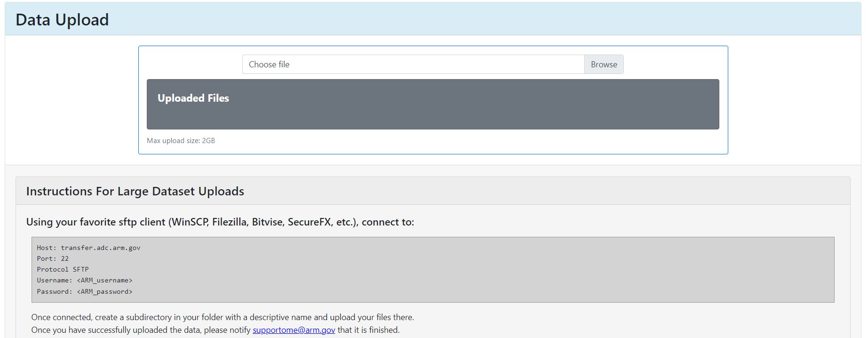Click the Browse button
The image size is (868, 338).
coord(604,64)
